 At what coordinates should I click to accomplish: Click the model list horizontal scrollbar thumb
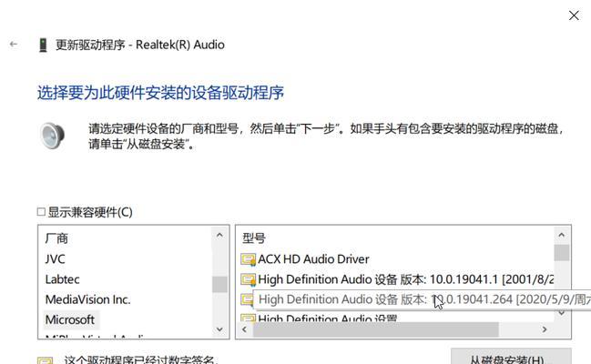376,329
